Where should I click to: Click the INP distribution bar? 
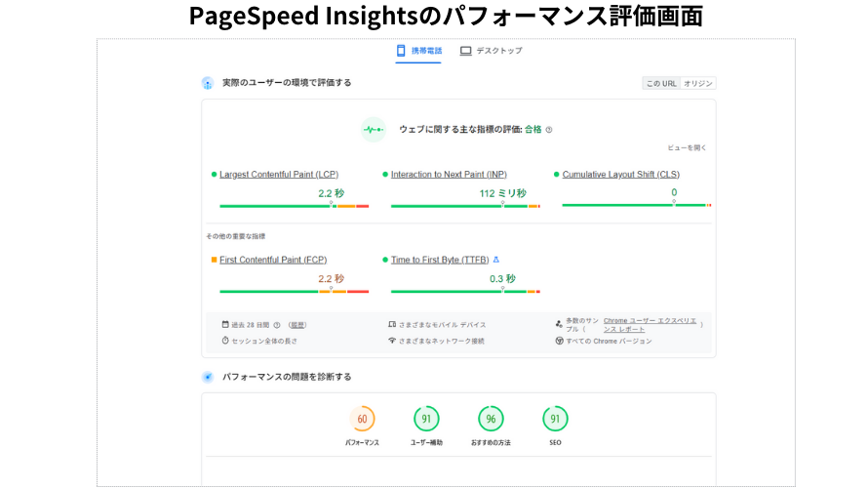point(465,206)
